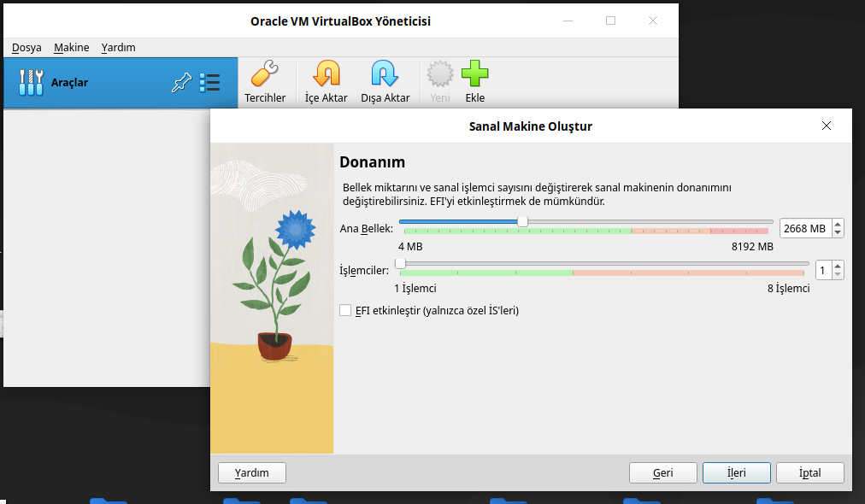Open the Dosya menu
The width and height of the screenshot is (865, 504).
(26, 48)
